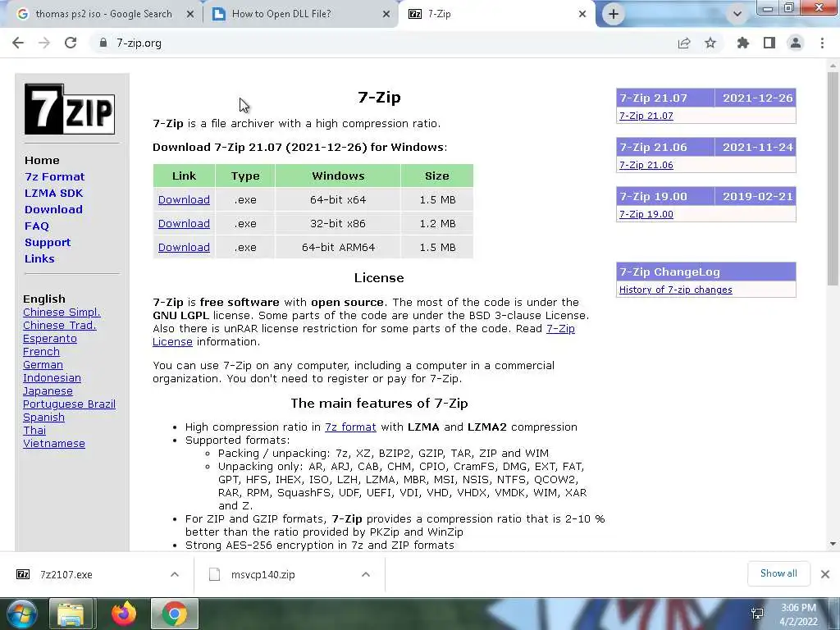Switch language to Chinese Simpl.

pyautogui.click(x=62, y=313)
